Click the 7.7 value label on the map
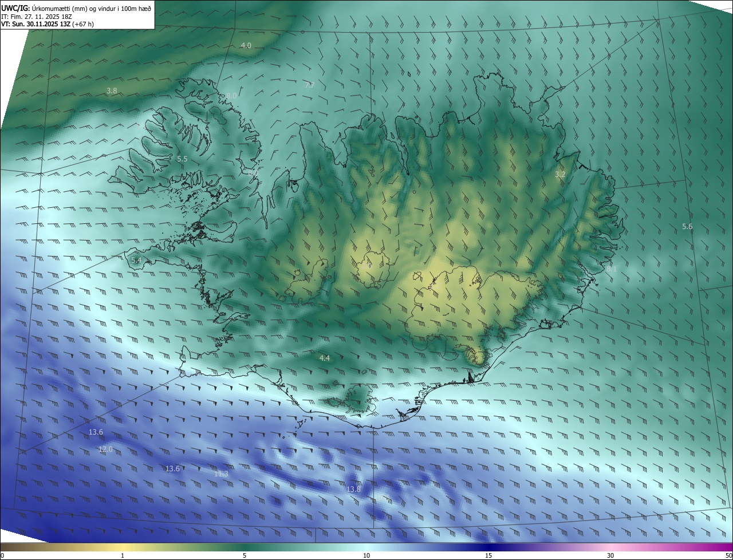The height and width of the screenshot is (560, 733). coord(309,85)
